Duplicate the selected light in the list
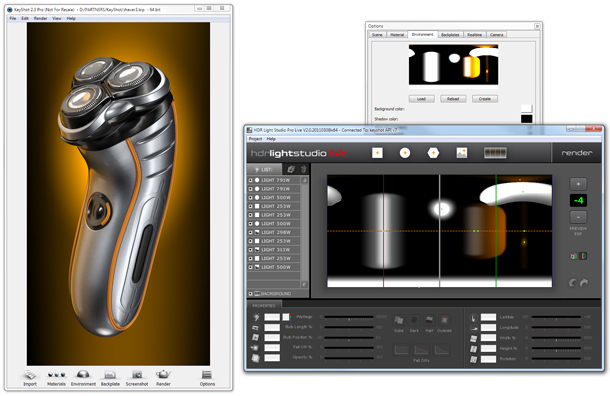 tap(291, 169)
